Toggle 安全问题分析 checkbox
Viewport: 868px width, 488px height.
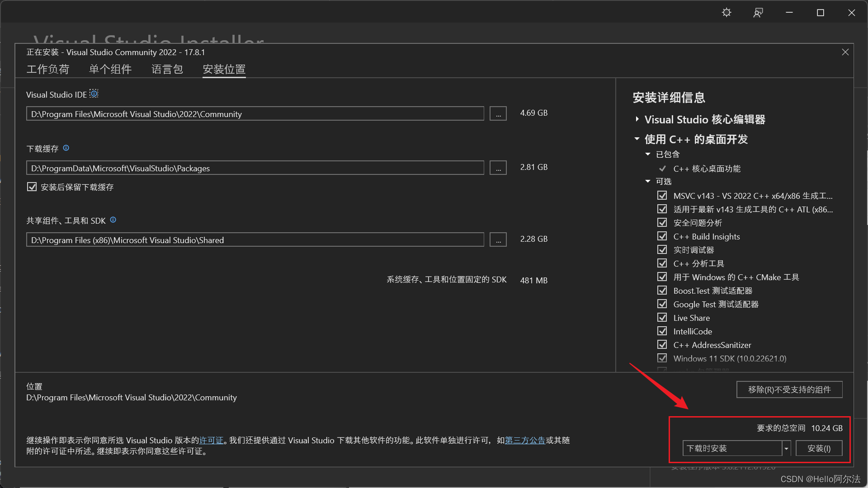(x=662, y=222)
